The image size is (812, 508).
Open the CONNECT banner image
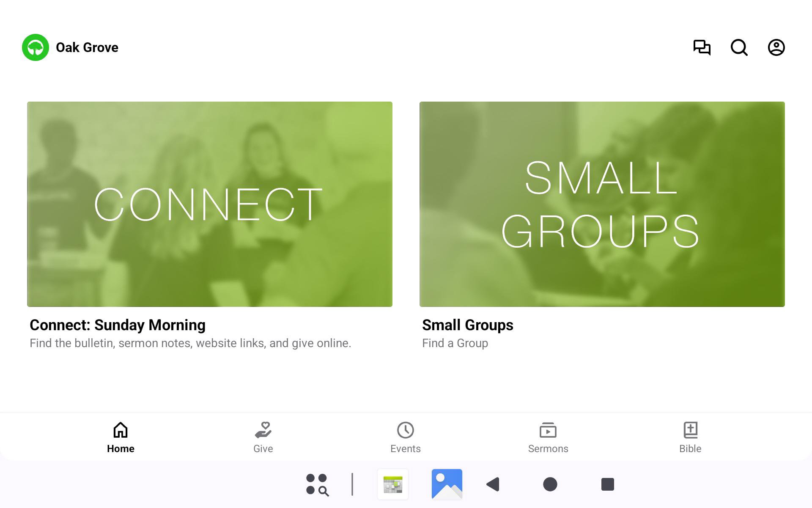click(210, 204)
